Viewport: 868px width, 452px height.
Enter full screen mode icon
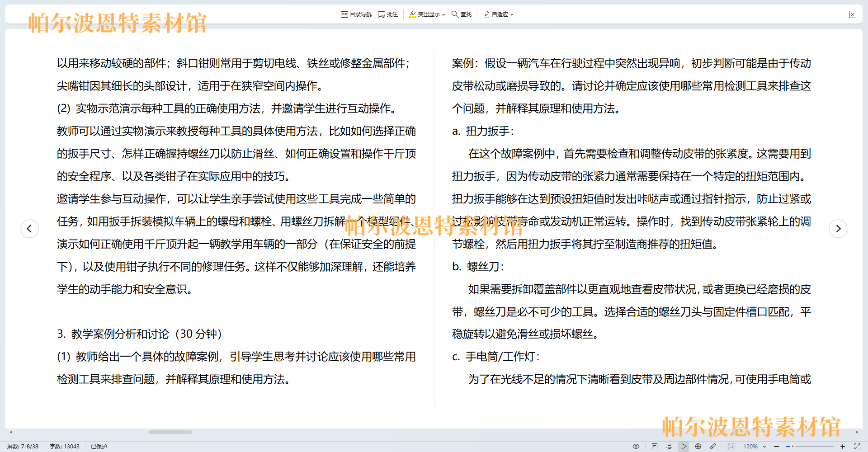click(x=857, y=446)
